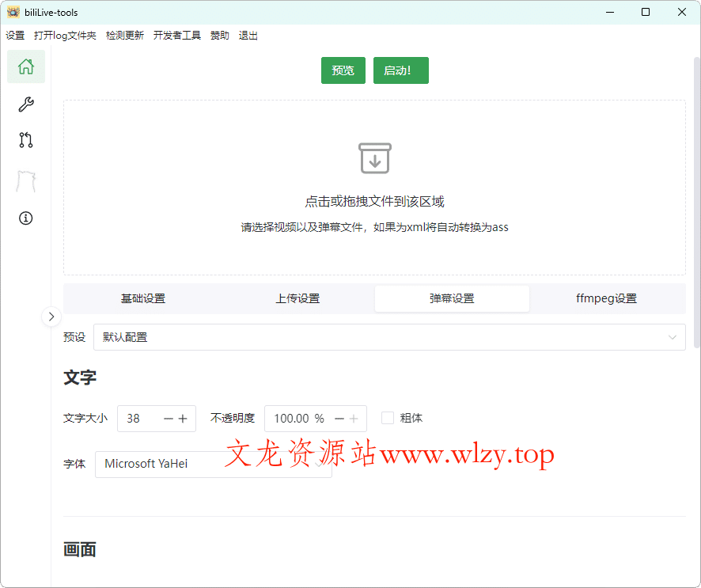Image resolution: width=701 pixels, height=588 pixels.
Task: Click the 预览 preview button
Action: point(343,70)
